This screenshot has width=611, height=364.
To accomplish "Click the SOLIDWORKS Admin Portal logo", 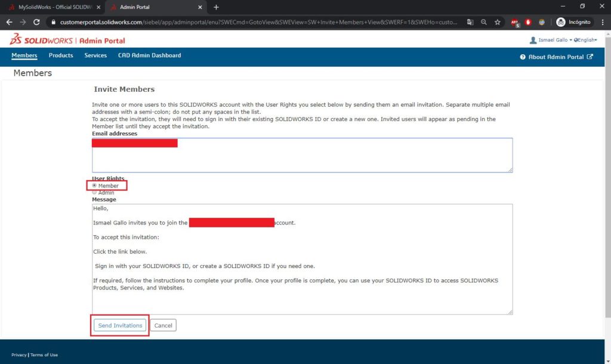I will 67,40.
